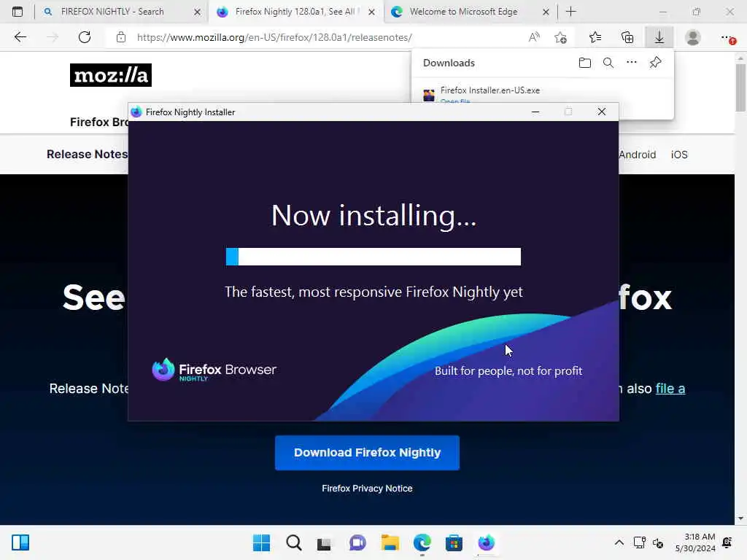Switch to Microsoft Edge in taskbar
Screen dimensions: 747x560
point(422,542)
